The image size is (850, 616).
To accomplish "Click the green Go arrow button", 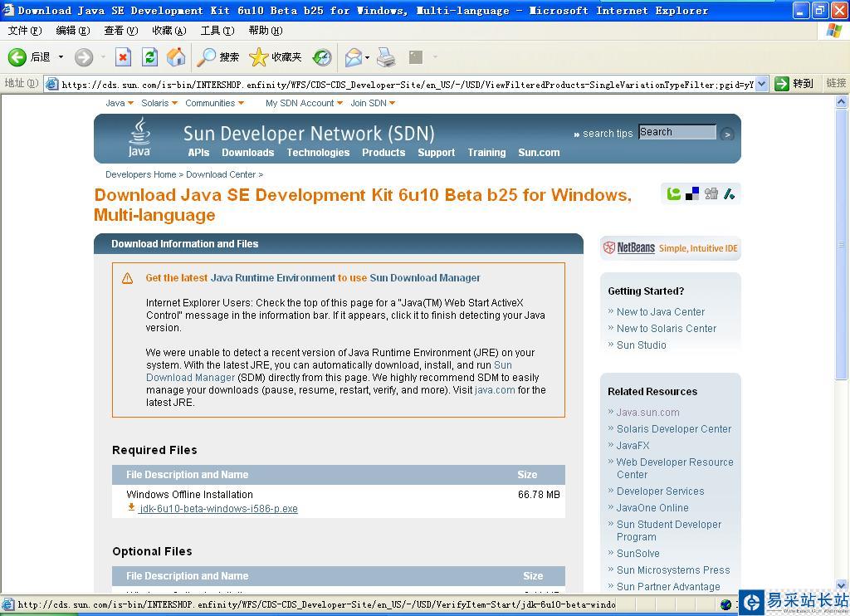I will [782, 84].
